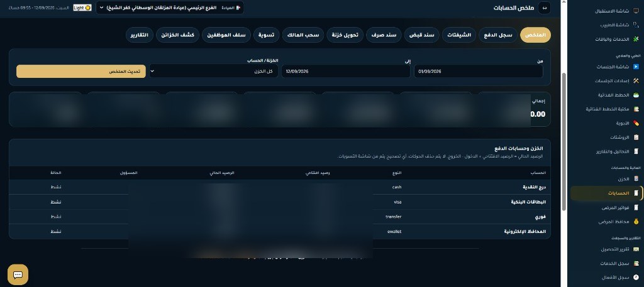Click the من date field 01/09/2026
Viewport: 644px width, 287px height.
[x=479, y=72]
